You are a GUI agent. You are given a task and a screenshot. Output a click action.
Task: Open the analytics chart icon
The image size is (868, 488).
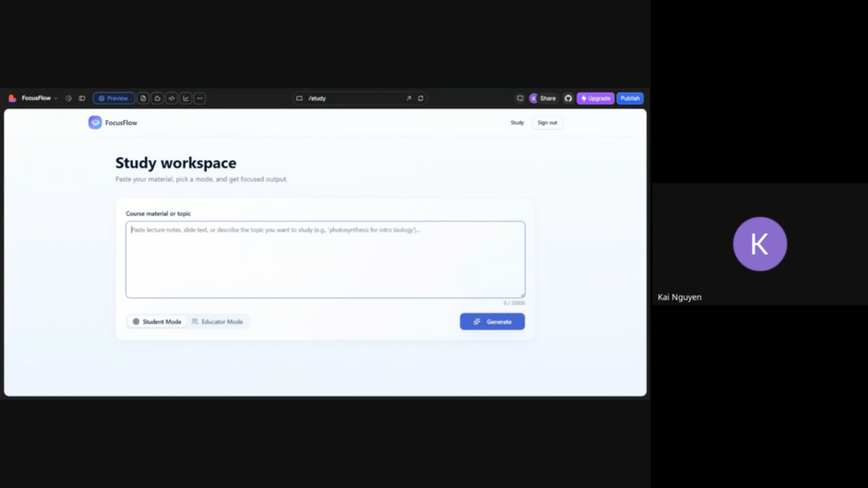coord(186,98)
